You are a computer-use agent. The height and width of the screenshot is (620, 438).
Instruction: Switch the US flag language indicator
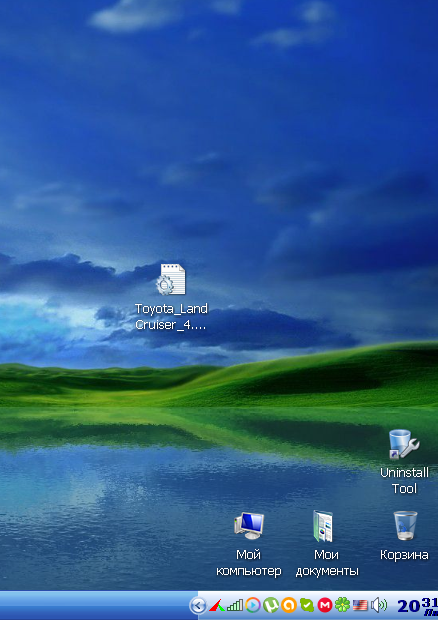point(360,605)
